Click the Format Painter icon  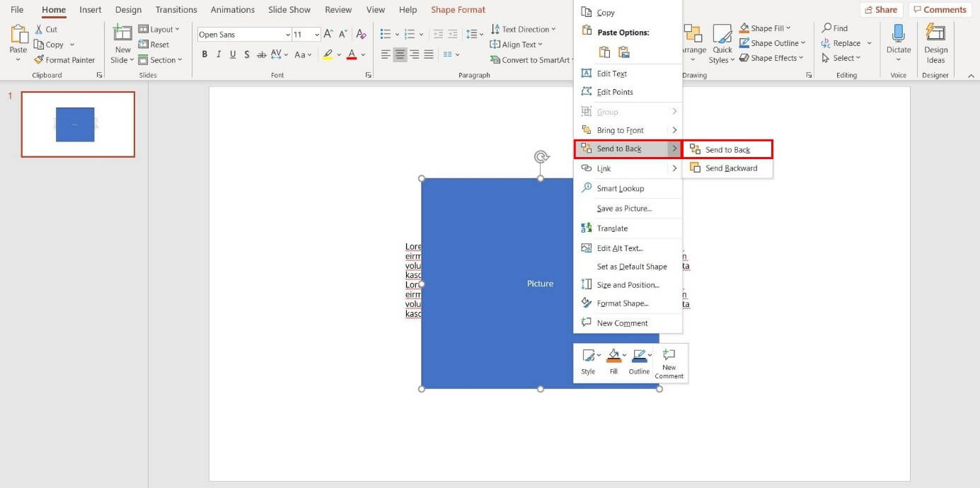(x=40, y=59)
